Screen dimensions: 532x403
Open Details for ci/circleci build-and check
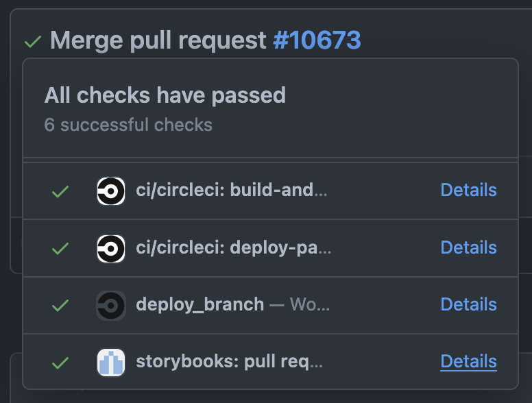coord(468,190)
